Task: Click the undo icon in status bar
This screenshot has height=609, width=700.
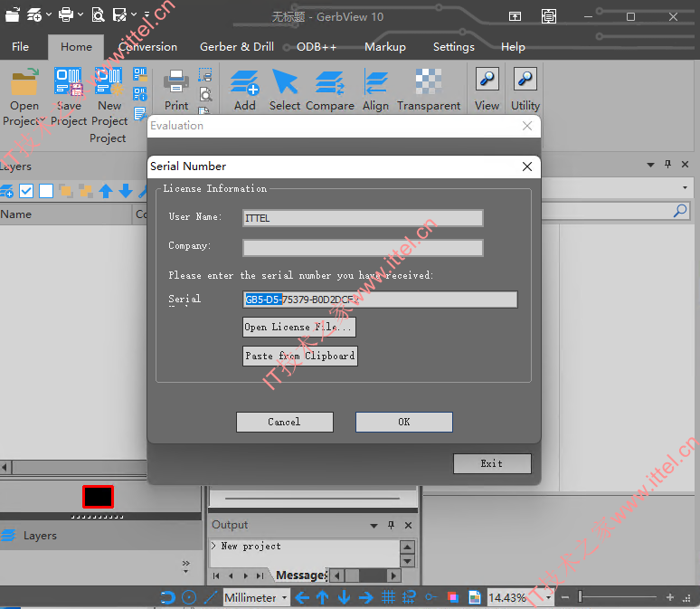Action: click(x=167, y=597)
